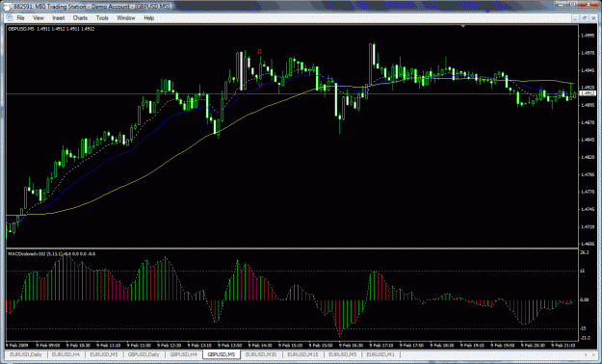The width and height of the screenshot is (602, 364).
Task: Open the Help menu
Action: tap(149, 18)
